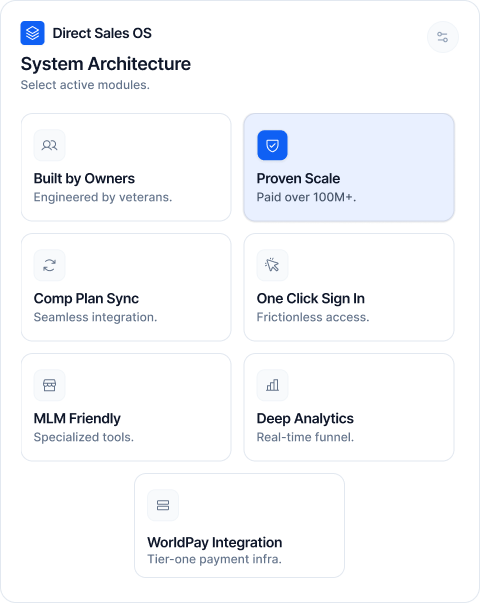Enable the WorldPay Integration module card
The height and width of the screenshot is (603, 480).
click(x=239, y=525)
